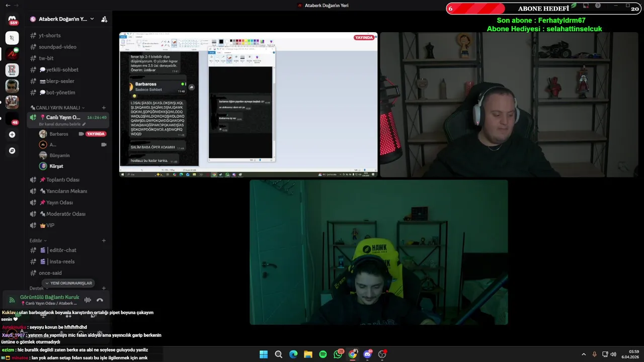Image resolution: width=644 pixels, height=362 pixels.
Task: Open File Explorer from taskbar
Action: point(308,354)
